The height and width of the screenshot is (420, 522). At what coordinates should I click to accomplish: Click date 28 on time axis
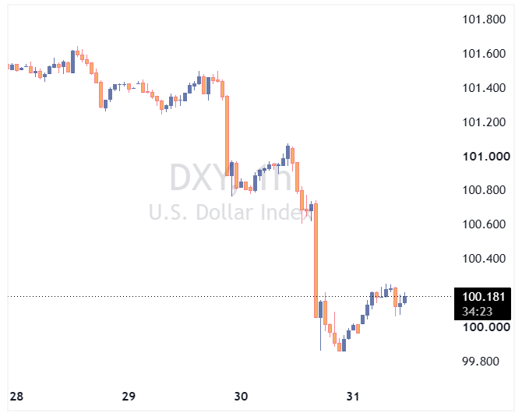coord(16,397)
